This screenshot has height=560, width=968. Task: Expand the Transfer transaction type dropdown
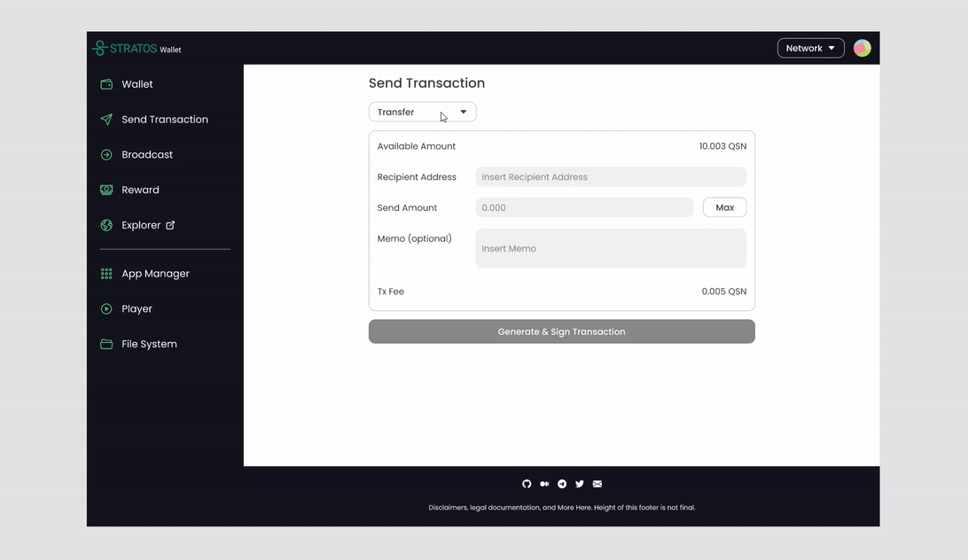[x=422, y=113]
